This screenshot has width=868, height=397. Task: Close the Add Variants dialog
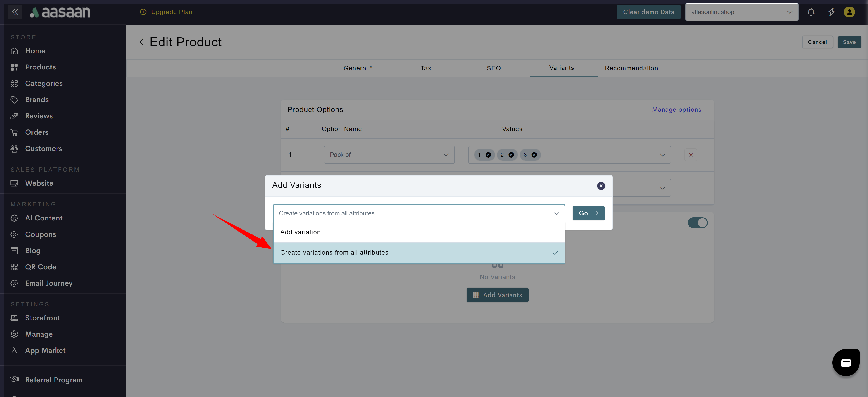tap(601, 186)
